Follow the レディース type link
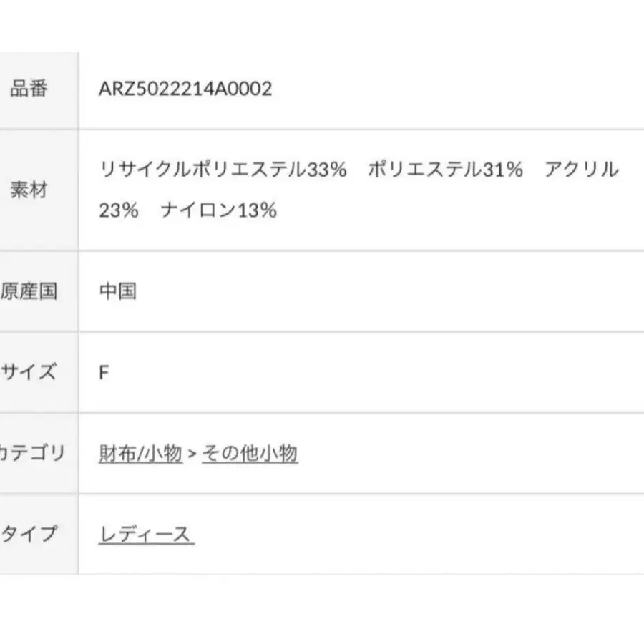The height and width of the screenshot is (644, 644). (x=146, y=535)
